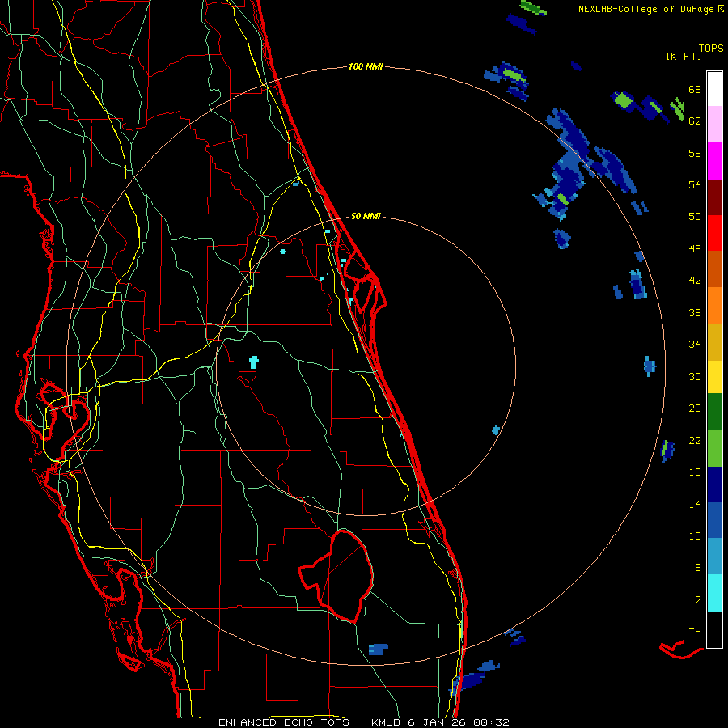Click the cyan legend swatch above 2
Image resolution: width=728 pixels, height=728 pixels.
coord(714,593)
